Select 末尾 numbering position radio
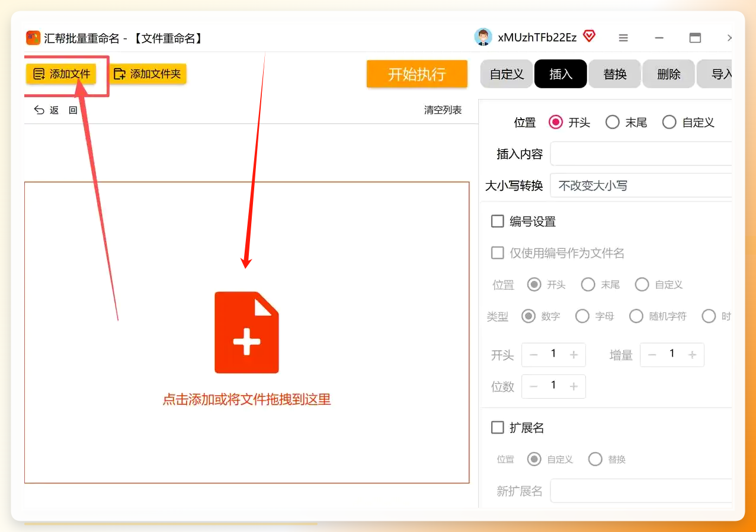This screenshot has height=532, width=756. coord(588,285)
